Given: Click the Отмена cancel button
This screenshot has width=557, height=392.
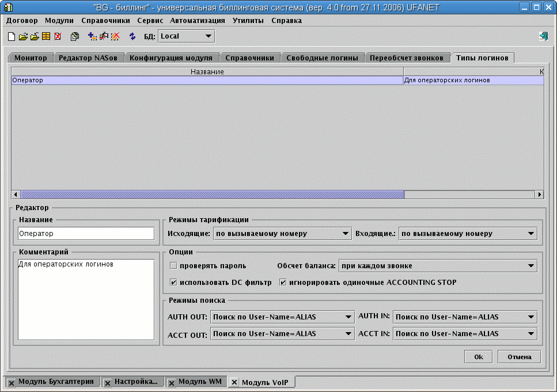Looking at the screenshot, I should tap(519, 357).
